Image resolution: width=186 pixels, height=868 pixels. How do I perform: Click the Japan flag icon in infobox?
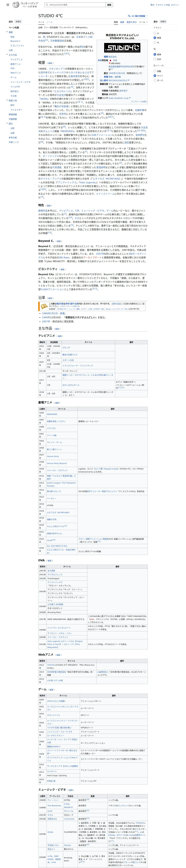(110, 60)
